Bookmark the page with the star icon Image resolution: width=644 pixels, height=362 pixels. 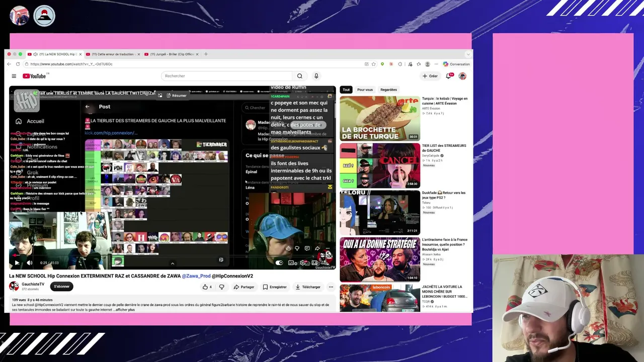[374, 64]
